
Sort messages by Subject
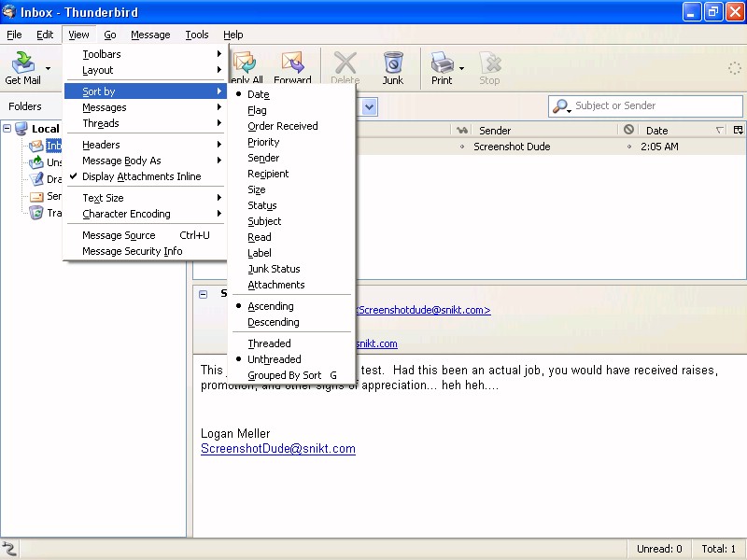tap(291, 221)
